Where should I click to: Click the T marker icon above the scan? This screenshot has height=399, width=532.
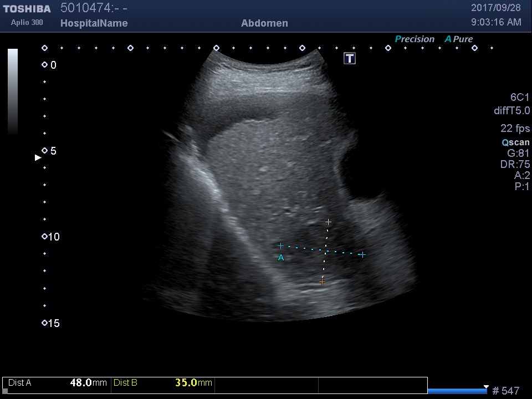[x=350, y=58]
